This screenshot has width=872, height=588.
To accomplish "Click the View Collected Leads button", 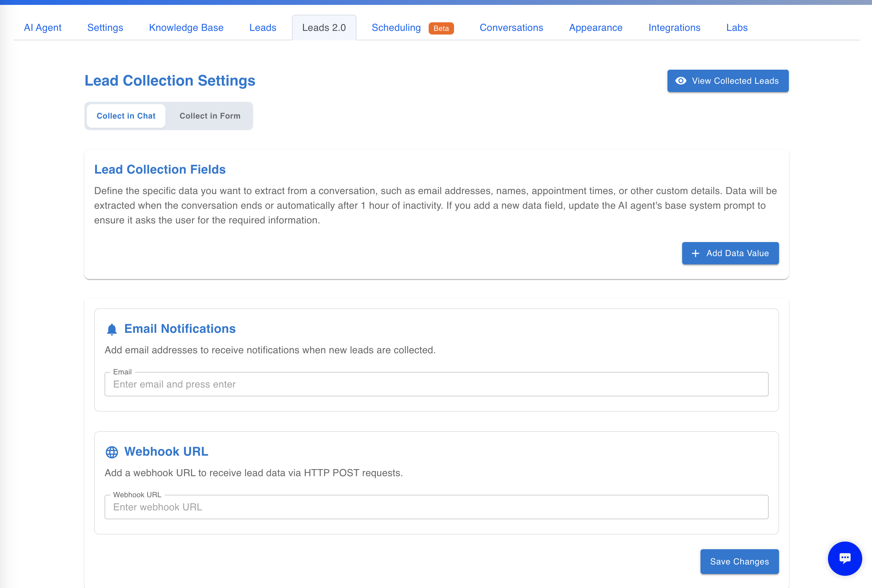I will click(728, 81).
